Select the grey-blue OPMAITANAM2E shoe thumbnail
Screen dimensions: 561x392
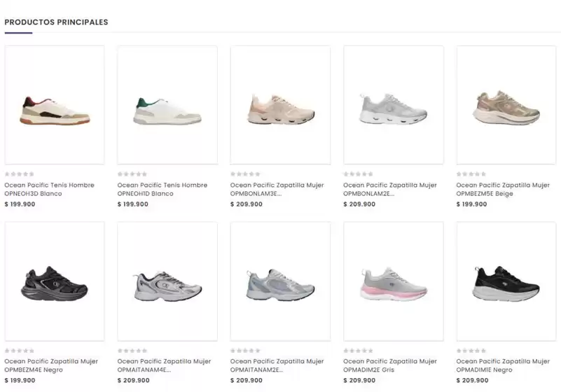pos(280,281)
